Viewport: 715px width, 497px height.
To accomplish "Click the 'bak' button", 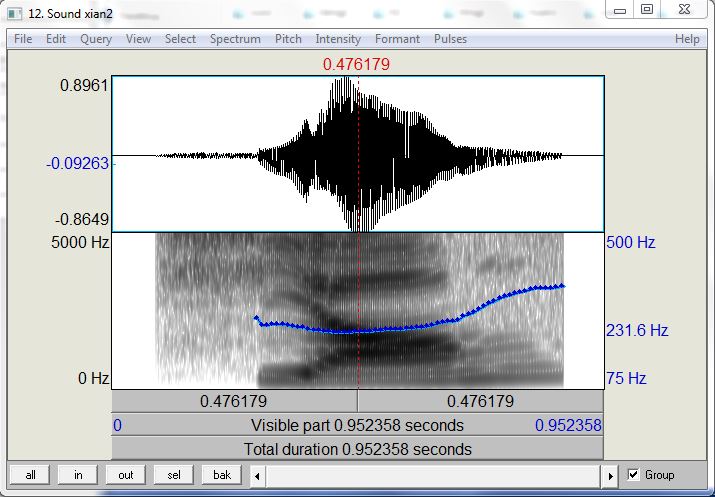I will (x=222, y=475).
